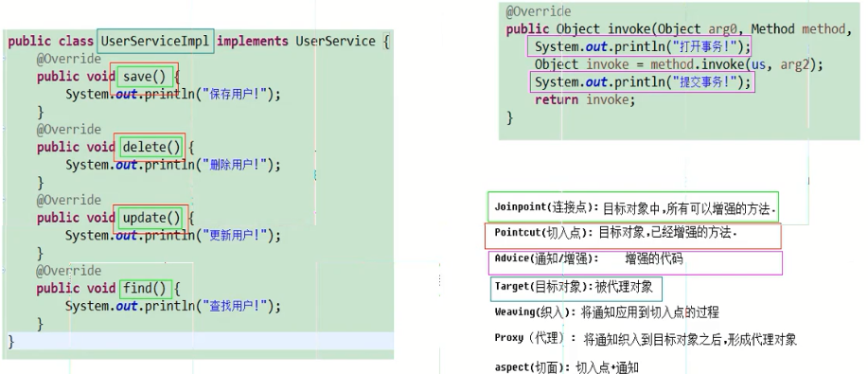The height and width of the screenshot is (374, 868).
Task: Click @Override annotation above update()
Action: 69,200
